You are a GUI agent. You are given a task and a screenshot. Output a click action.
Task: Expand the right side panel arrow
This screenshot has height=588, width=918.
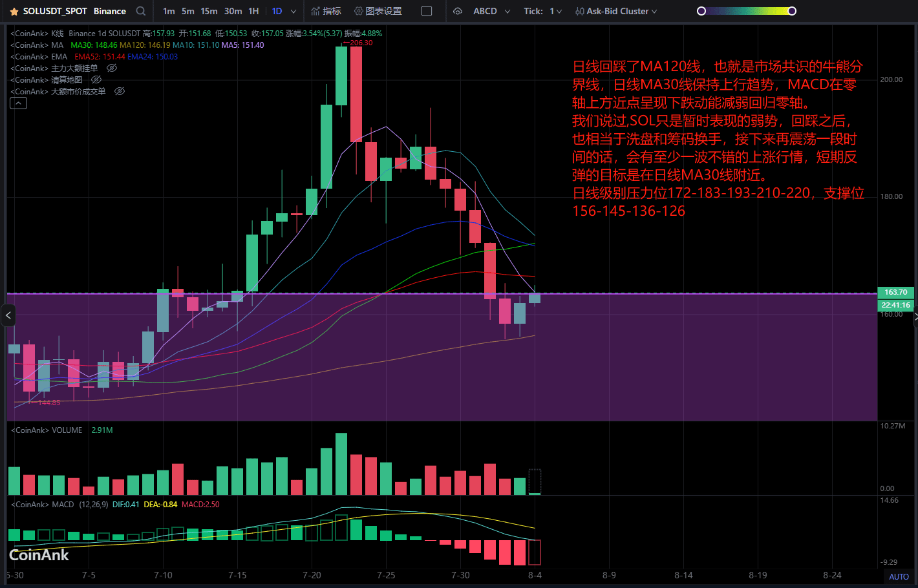[915, 316]
